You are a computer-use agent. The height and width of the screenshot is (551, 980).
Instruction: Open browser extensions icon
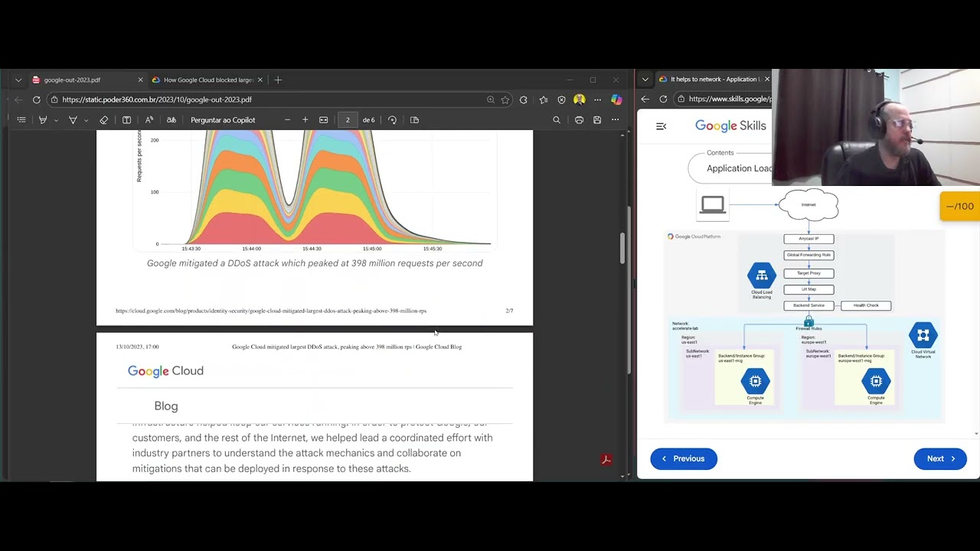click(524, 99)
